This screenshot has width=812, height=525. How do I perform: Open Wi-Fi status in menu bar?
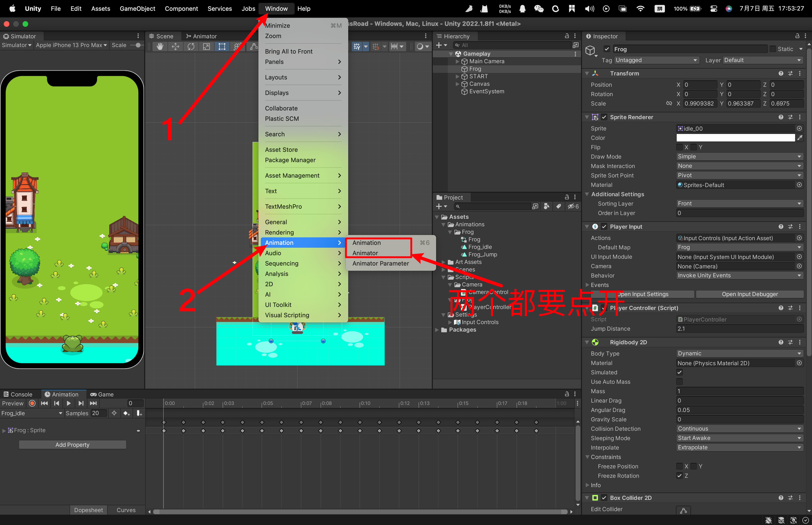click(640, 8)
